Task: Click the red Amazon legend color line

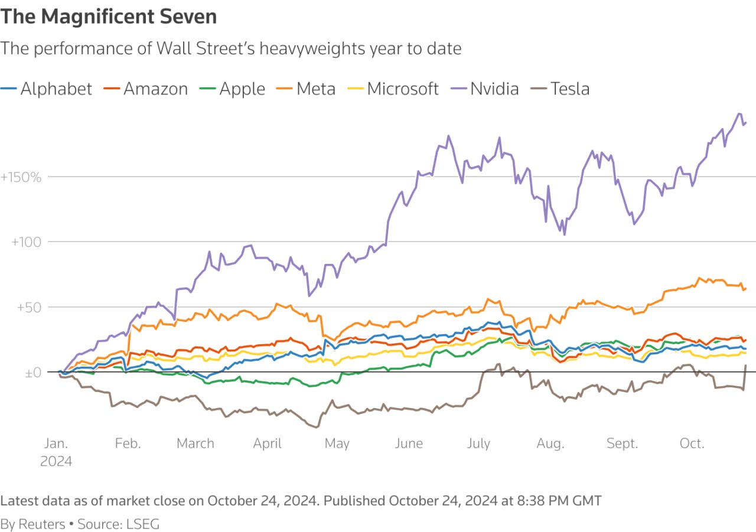Action: click(x=111, y=89)
